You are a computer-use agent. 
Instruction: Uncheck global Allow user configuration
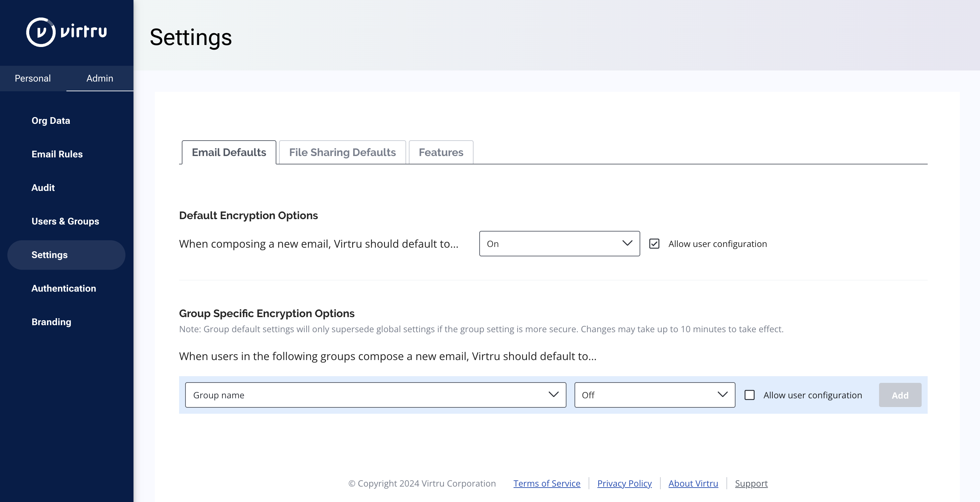pos(654,244)
